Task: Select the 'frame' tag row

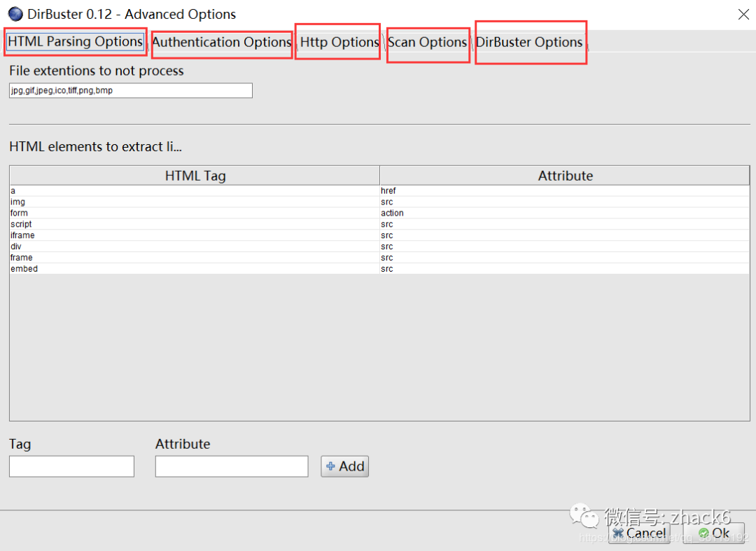Action: (x=379, y=258)
